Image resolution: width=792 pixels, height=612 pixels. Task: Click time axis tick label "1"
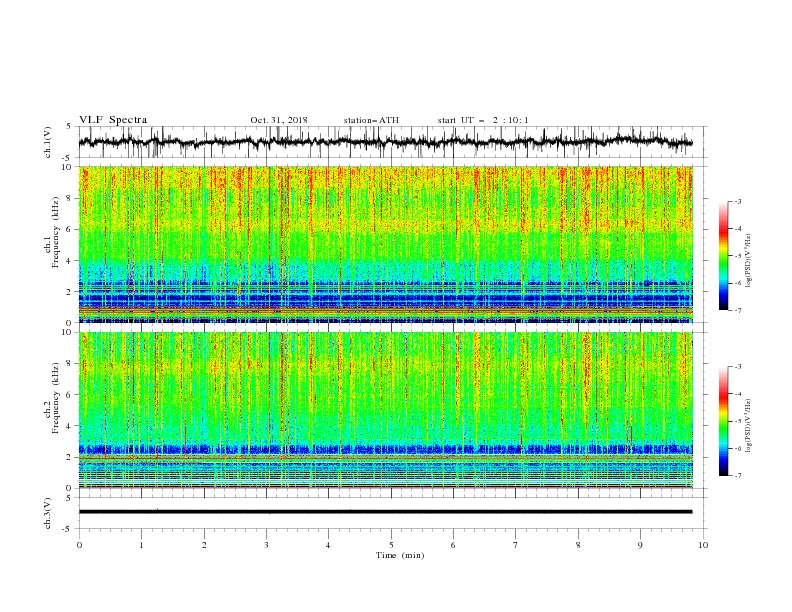tap(141, 545)
